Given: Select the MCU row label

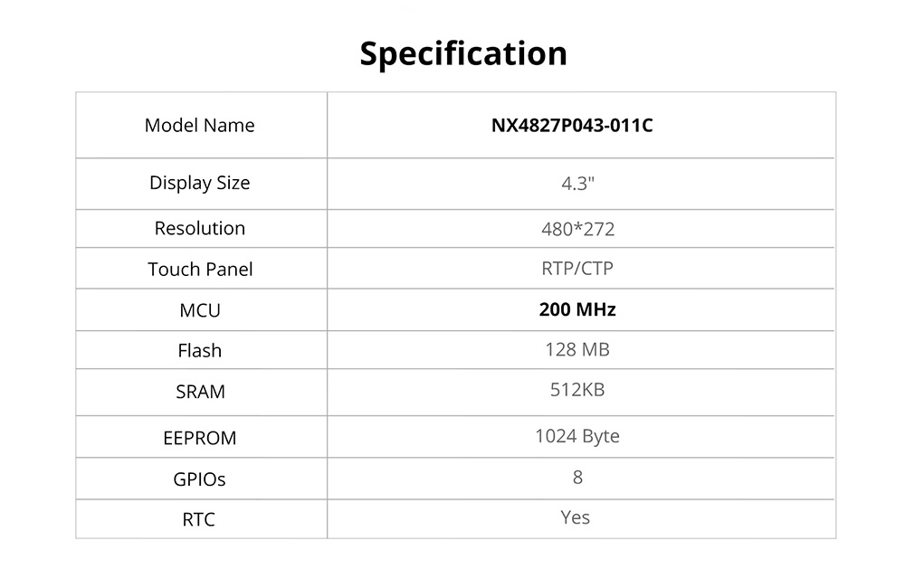Looking at the screenshot, I should 200,310.
